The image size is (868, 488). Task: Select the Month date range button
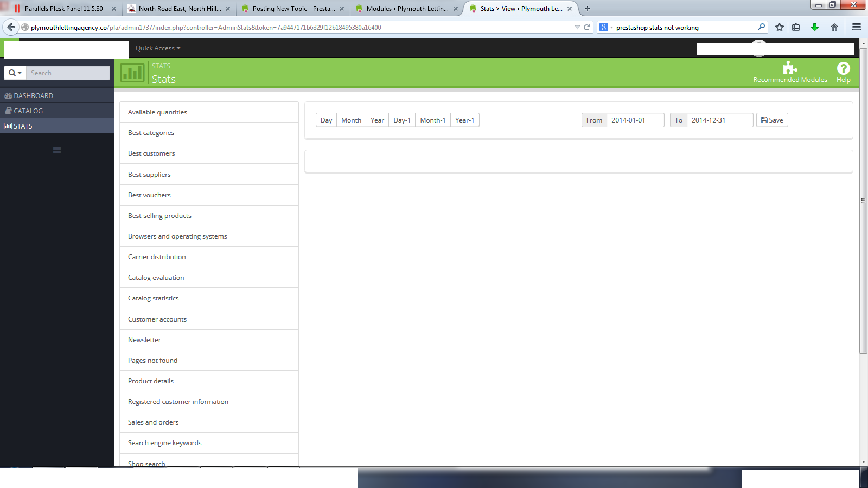[351, 120]
